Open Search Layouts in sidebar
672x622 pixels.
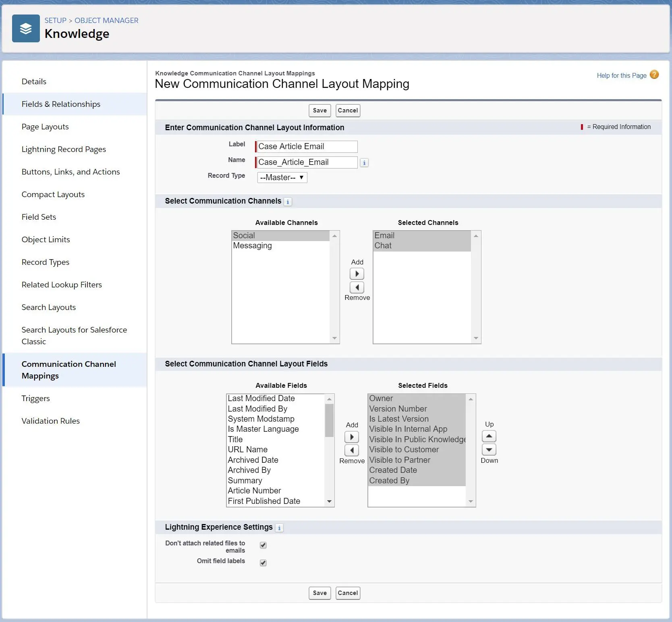[75, 307]
